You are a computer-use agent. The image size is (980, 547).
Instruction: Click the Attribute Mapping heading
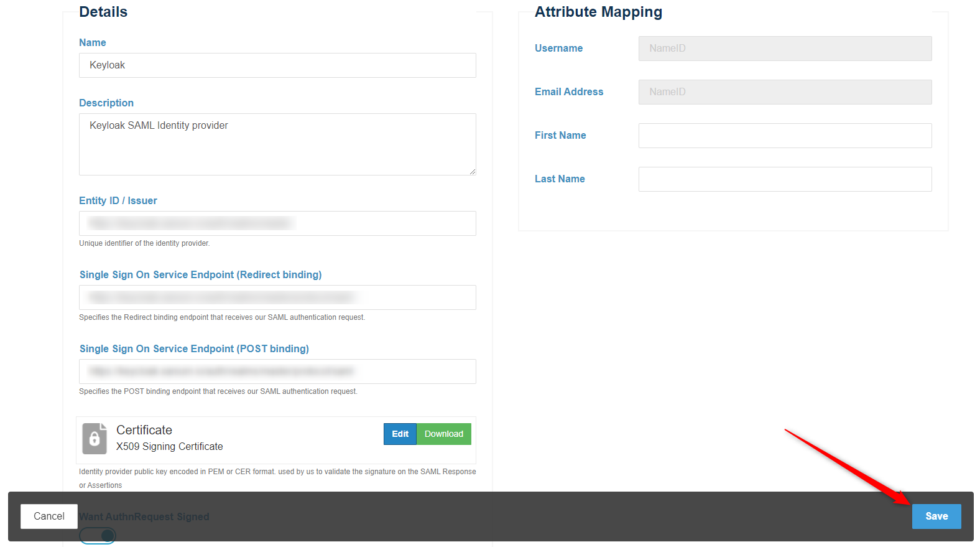coord(598,12)
